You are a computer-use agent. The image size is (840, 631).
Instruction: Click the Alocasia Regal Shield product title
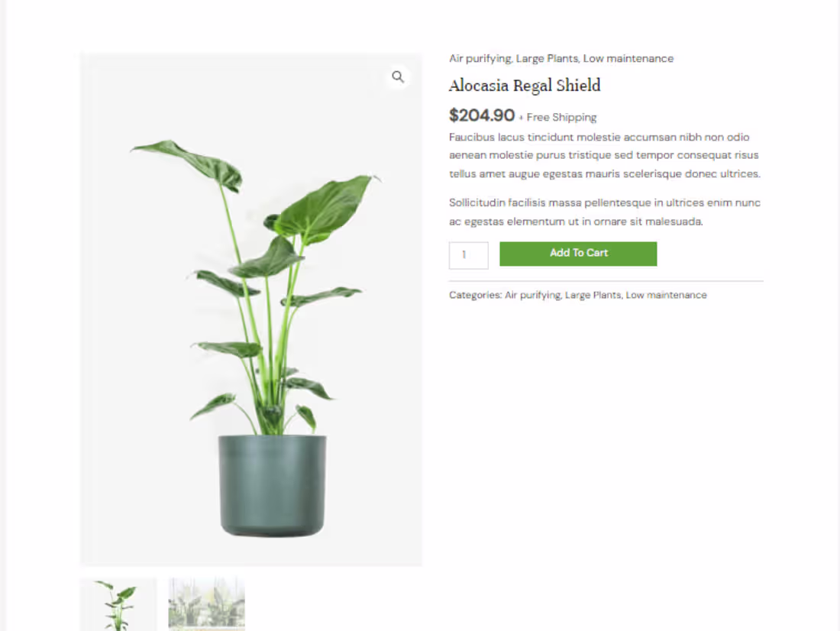pos(525,86)
